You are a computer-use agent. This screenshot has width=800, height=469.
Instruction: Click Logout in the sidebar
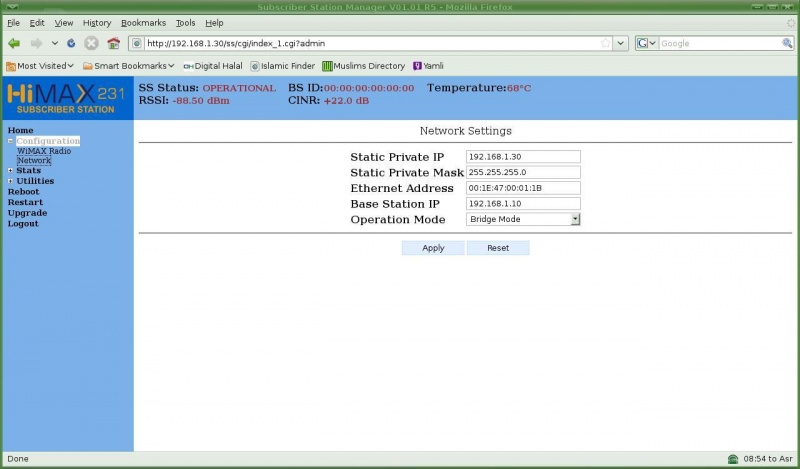(x=23, y=224)
